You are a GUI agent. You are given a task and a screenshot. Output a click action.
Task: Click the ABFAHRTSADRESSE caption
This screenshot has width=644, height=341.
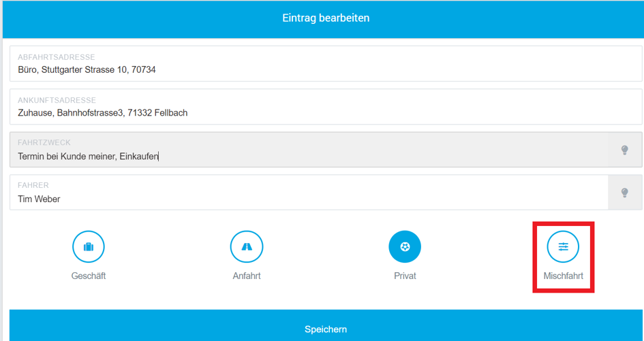pos(57,57)
